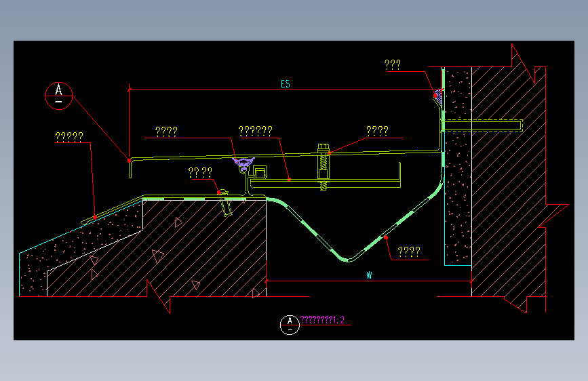Select the ???? label pointing to hex bolt
Screen dimensions: 588x381
[x=377, y=130]
